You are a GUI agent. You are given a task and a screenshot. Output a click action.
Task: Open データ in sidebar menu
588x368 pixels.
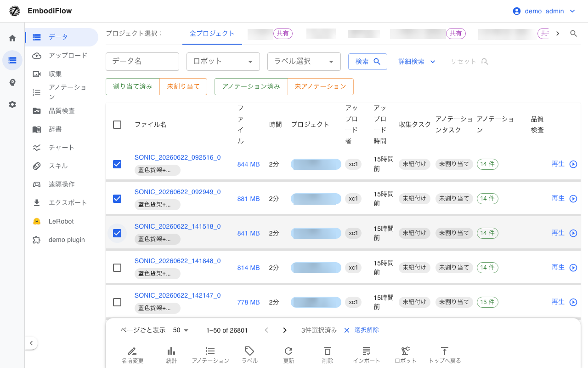62,37
